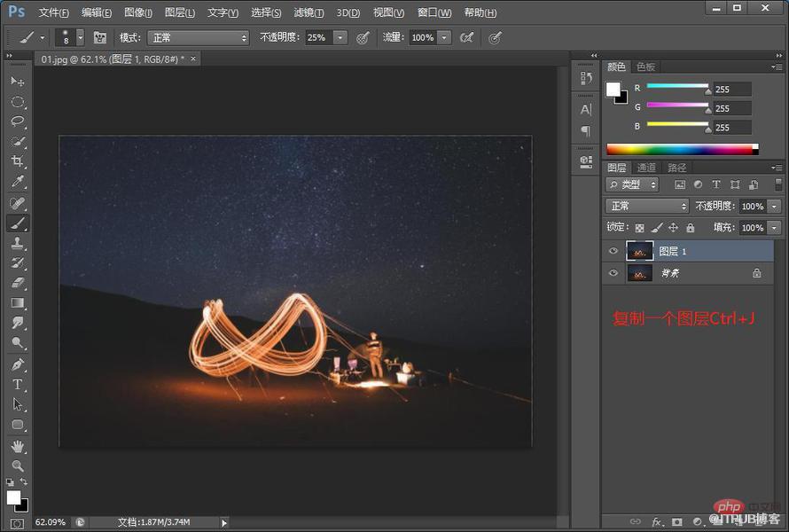
Task: Open the 文件(F) menu
Action: pos(53,12)
